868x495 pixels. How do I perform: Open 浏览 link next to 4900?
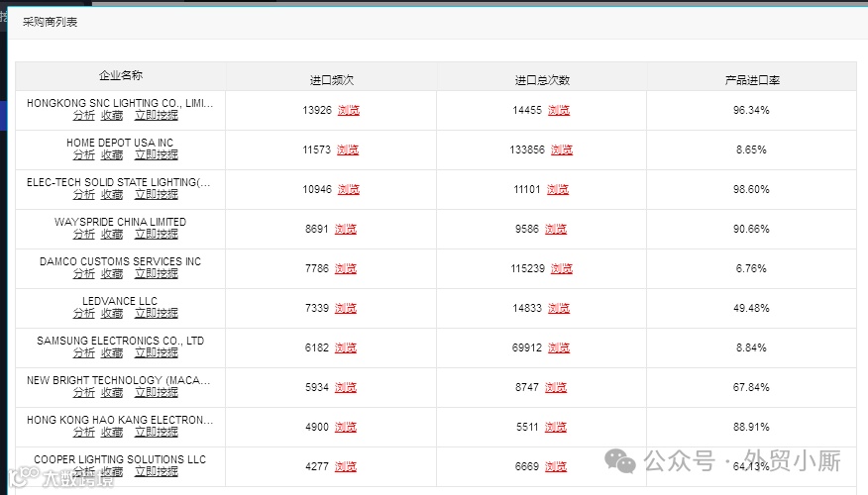tap(346, 427)
